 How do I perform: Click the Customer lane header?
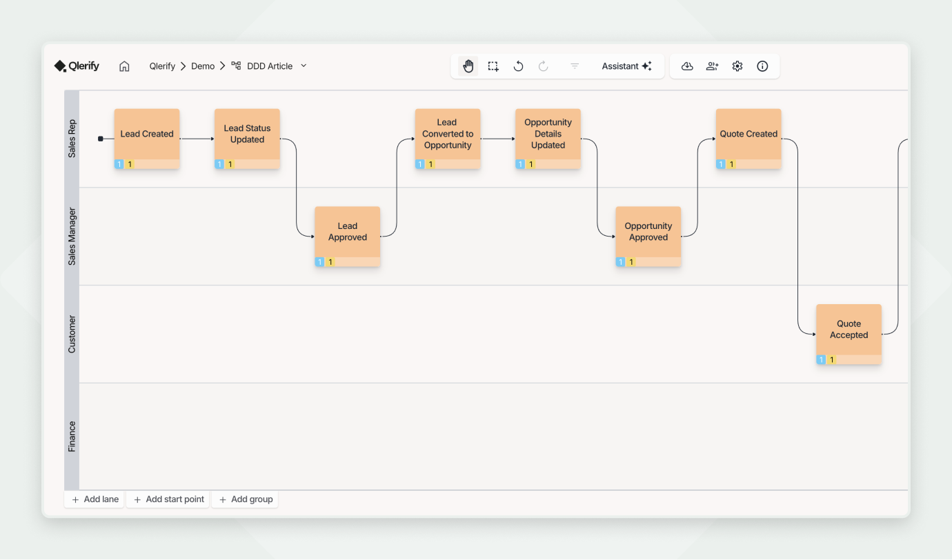point(72,334)
